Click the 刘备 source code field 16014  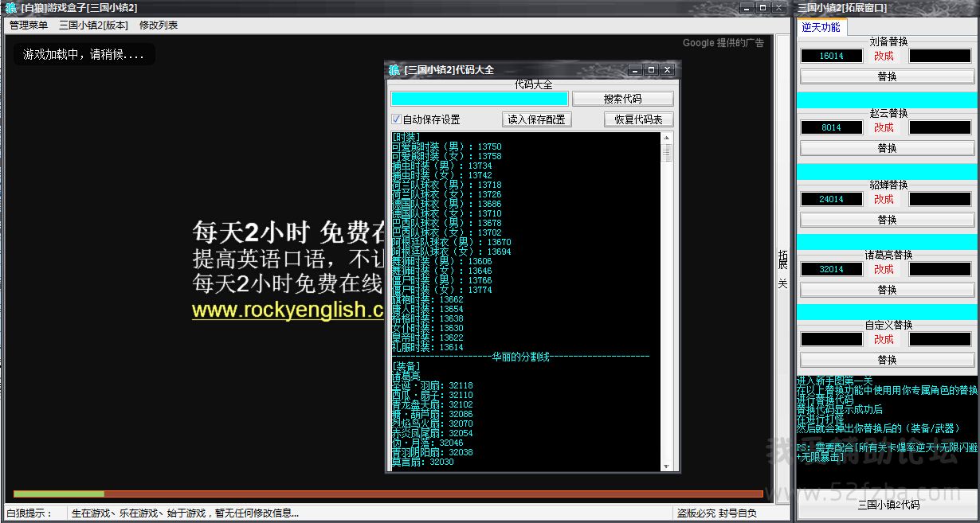(x=831, y=56)
